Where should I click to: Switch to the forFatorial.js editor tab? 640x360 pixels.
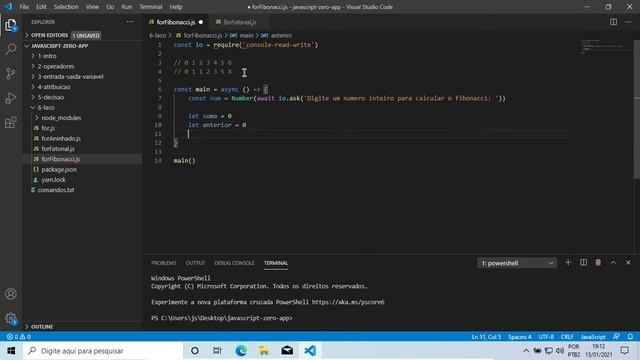tap(240, 22)
